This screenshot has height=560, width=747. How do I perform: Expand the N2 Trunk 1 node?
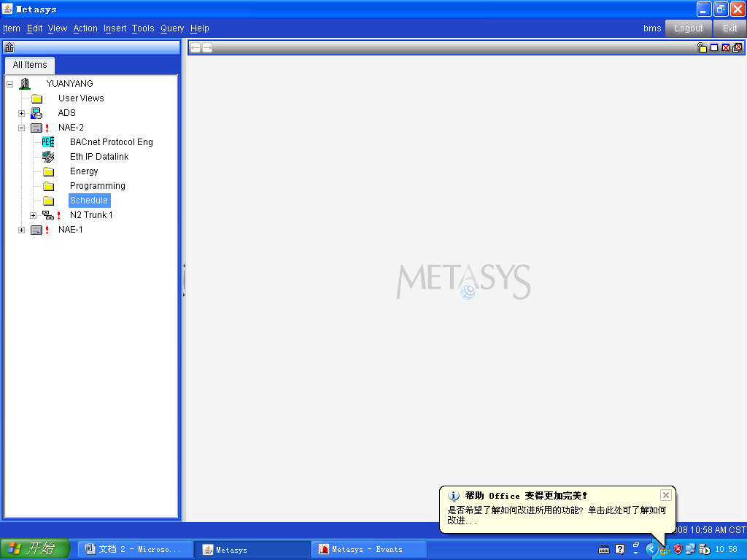pos(34,215)
